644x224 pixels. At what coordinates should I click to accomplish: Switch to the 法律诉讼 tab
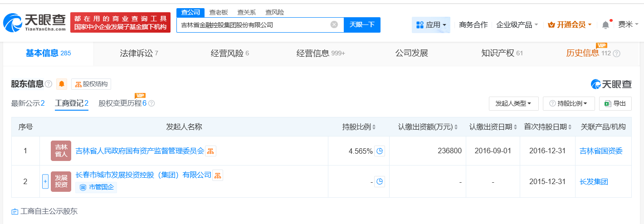coord(139,53)
